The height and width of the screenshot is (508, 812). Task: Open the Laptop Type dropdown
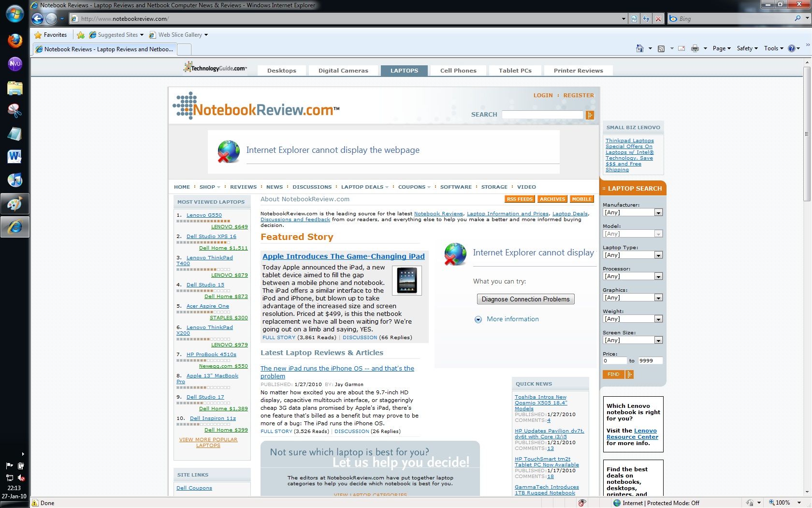click(632, 255)
